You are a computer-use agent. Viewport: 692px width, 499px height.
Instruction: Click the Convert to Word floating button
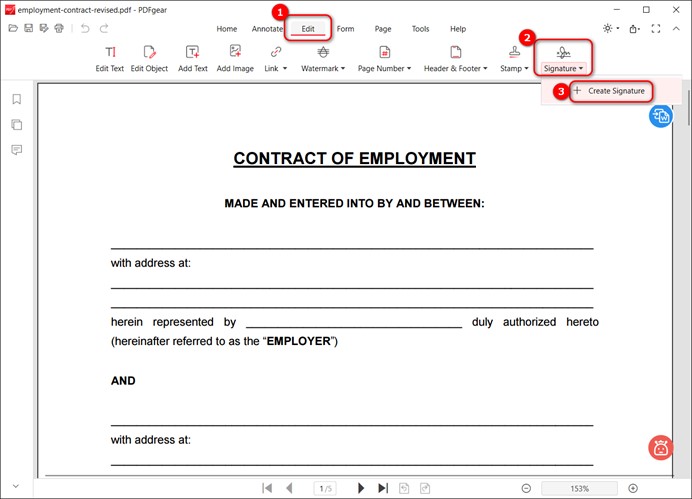coord(661,116)
